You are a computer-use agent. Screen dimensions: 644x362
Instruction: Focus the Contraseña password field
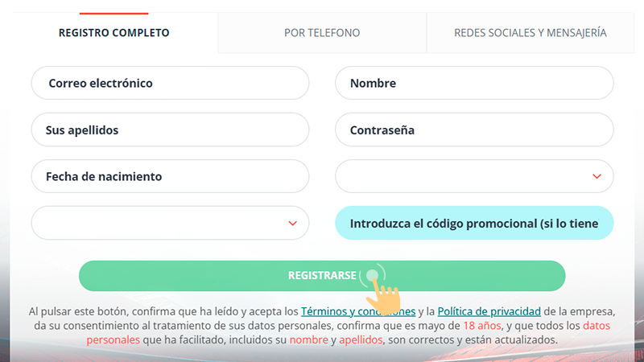point(474,130)
